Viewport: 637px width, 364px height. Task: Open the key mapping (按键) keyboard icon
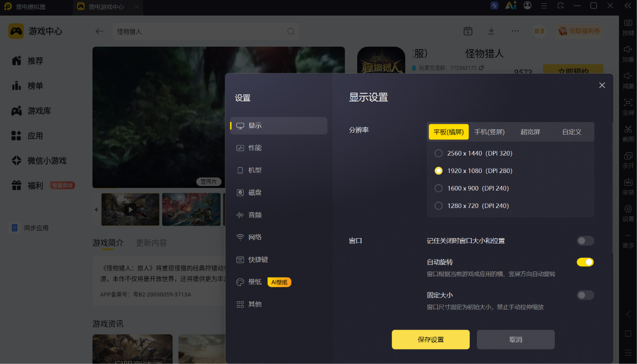[x=628, y=23]
